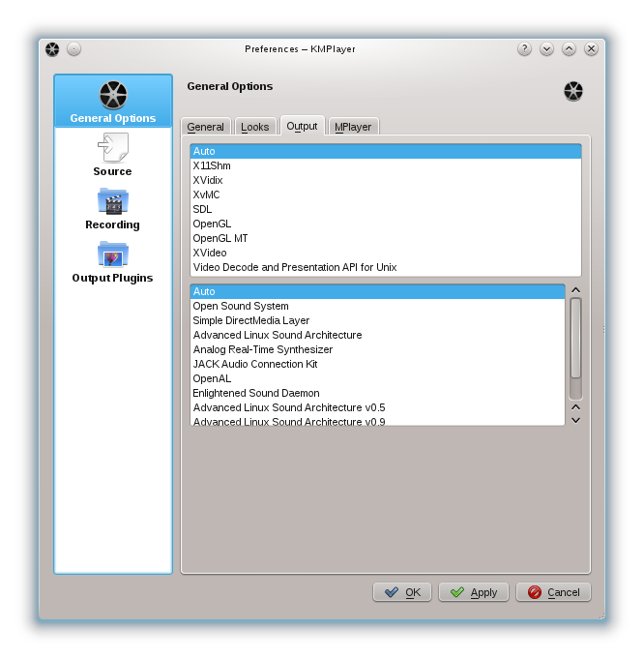This screenshot has width=644, height=658.
Task: Select Simple DirectMedia Layer audio driver
Action: pyautogui.click(x=378, y=320)
